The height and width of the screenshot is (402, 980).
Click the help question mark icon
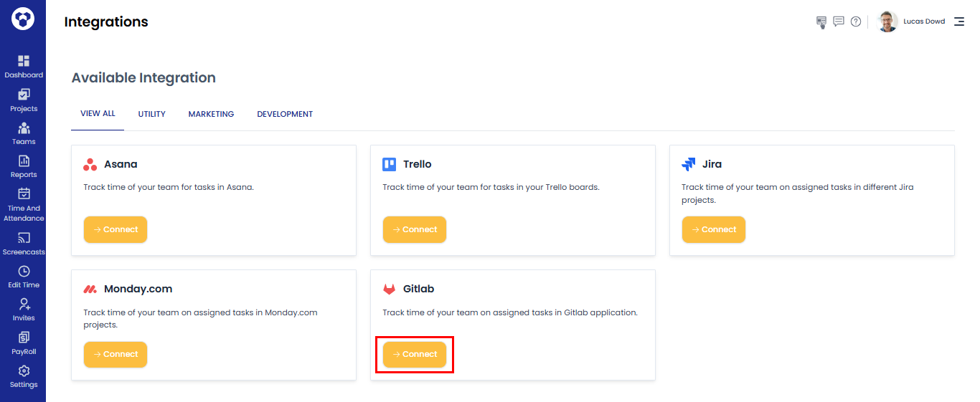point(856,21)
